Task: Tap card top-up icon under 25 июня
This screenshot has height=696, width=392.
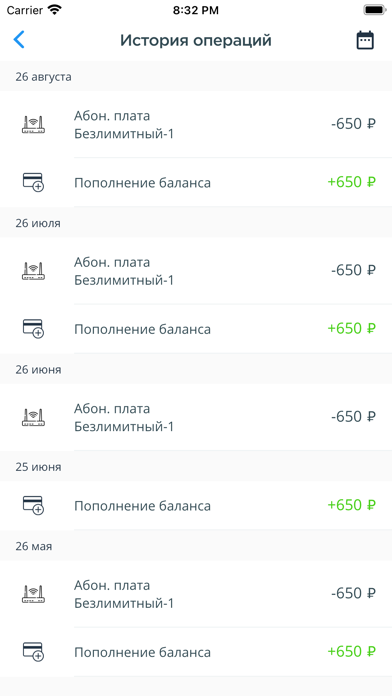Action: pos(34,506)
